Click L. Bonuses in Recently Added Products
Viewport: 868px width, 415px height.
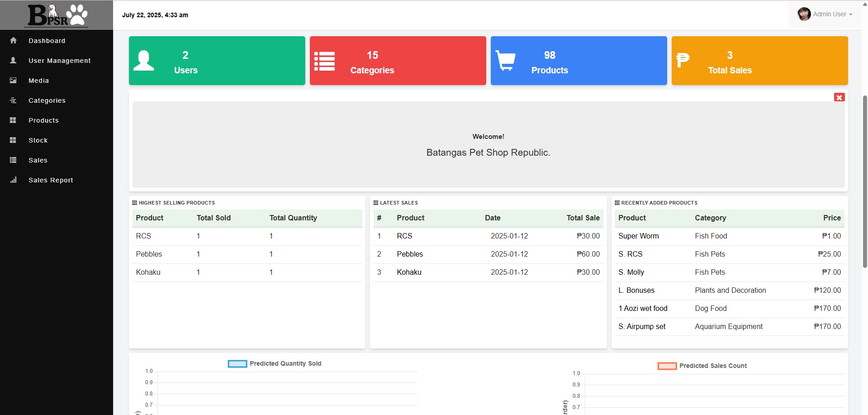(636, 290)
